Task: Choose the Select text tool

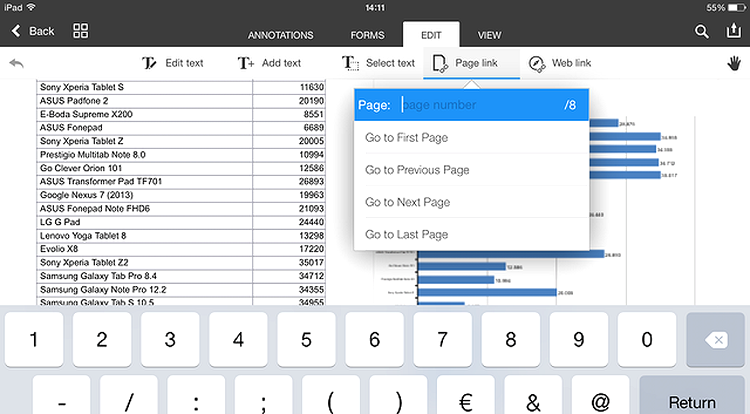Action: coord(378,63)
